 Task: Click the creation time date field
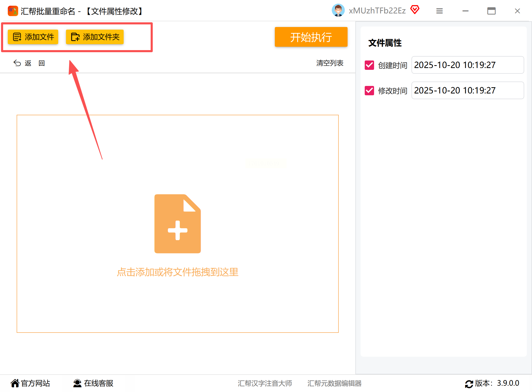coord(467,65)
